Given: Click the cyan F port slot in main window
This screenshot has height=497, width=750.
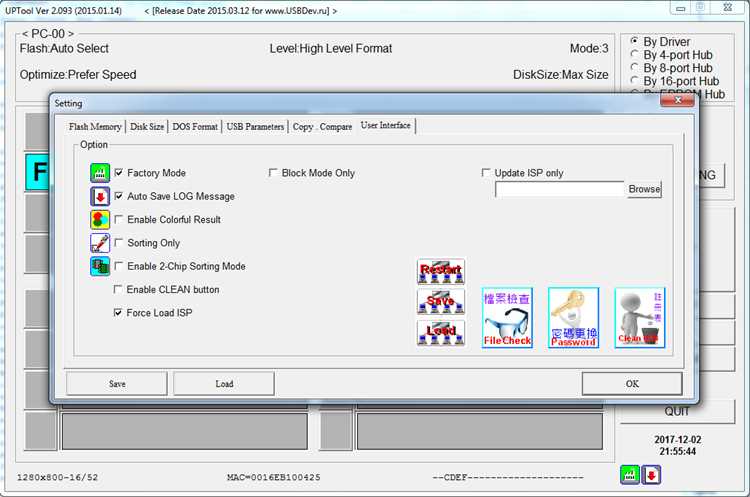Looking at the screenshot, I should (x=37, y=172).
